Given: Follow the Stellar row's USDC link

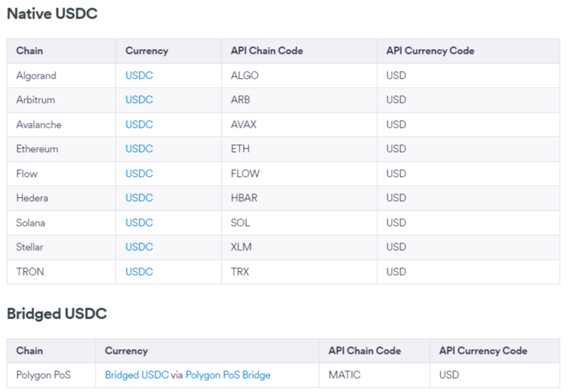Looking at the screenshot, I should (x=139, y=247).
